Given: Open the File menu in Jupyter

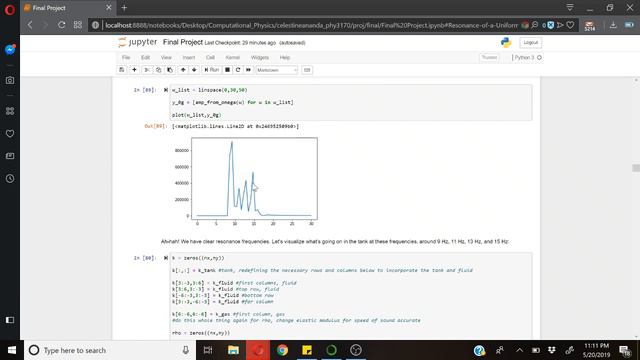Looking at the screenshot, I should [126, 58].
